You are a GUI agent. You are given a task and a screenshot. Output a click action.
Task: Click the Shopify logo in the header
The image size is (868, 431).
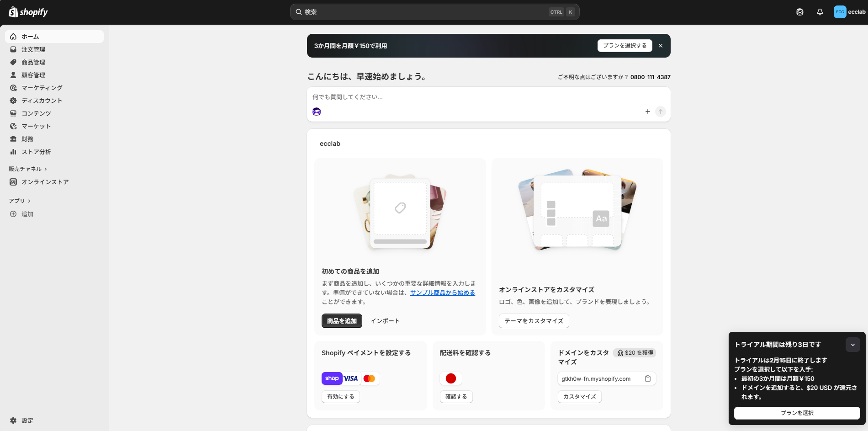(28, 12)
